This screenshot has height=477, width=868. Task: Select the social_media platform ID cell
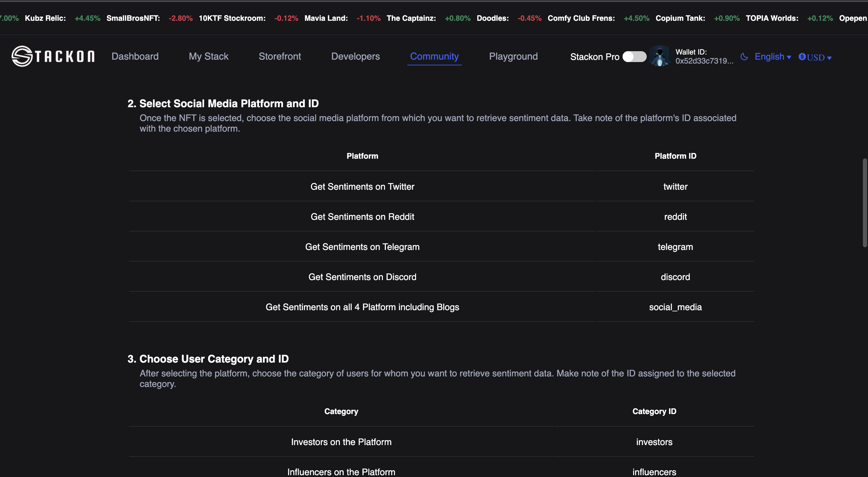pos(675,307)
